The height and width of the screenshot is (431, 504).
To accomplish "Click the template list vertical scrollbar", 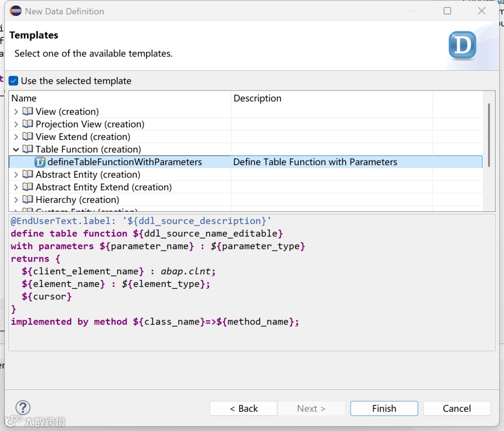I will click(x=489, y=135).
